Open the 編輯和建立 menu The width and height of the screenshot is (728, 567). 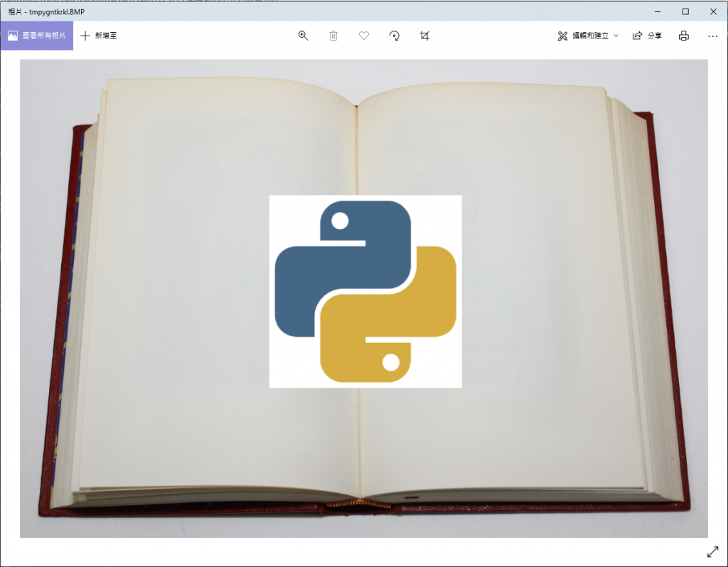pyautogui.click(x=588, y=36)
